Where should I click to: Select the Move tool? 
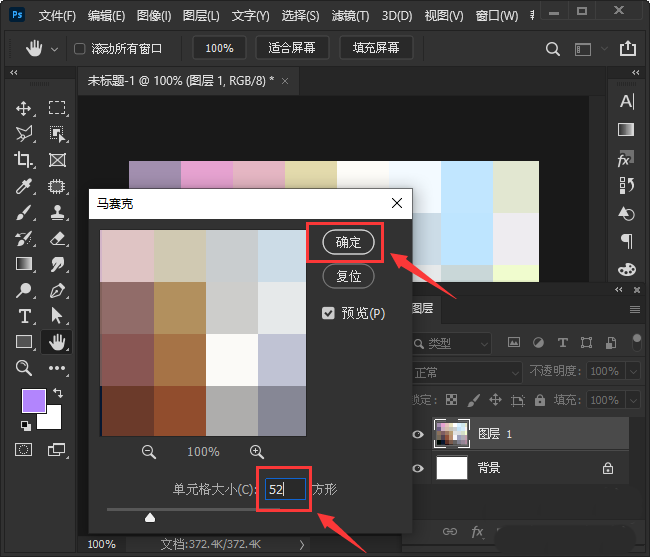(x=25, y=108)
